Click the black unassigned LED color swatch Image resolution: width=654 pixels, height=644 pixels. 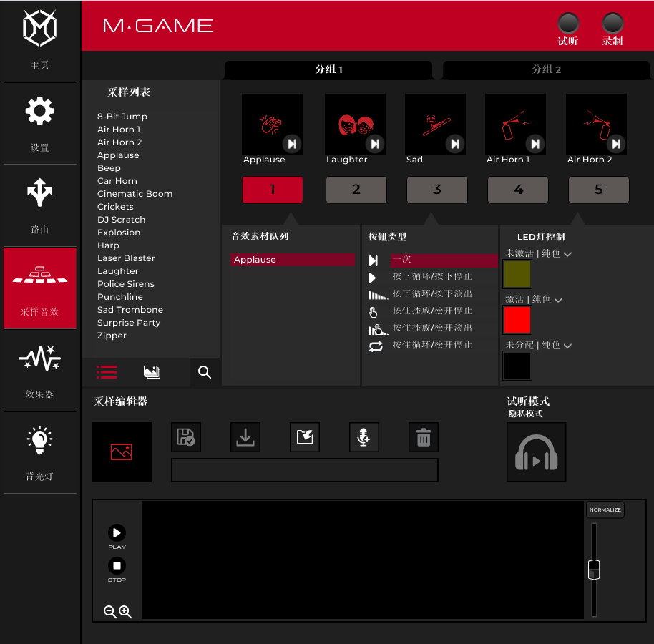[517, 366]
